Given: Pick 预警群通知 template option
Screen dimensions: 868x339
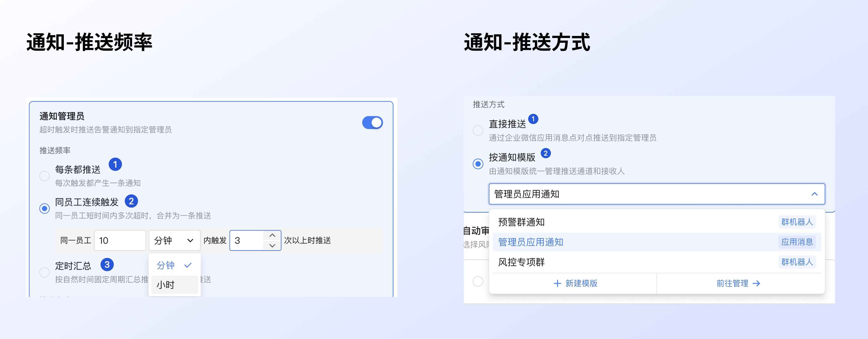Looking at the screenshot, I should pos(657,222).
